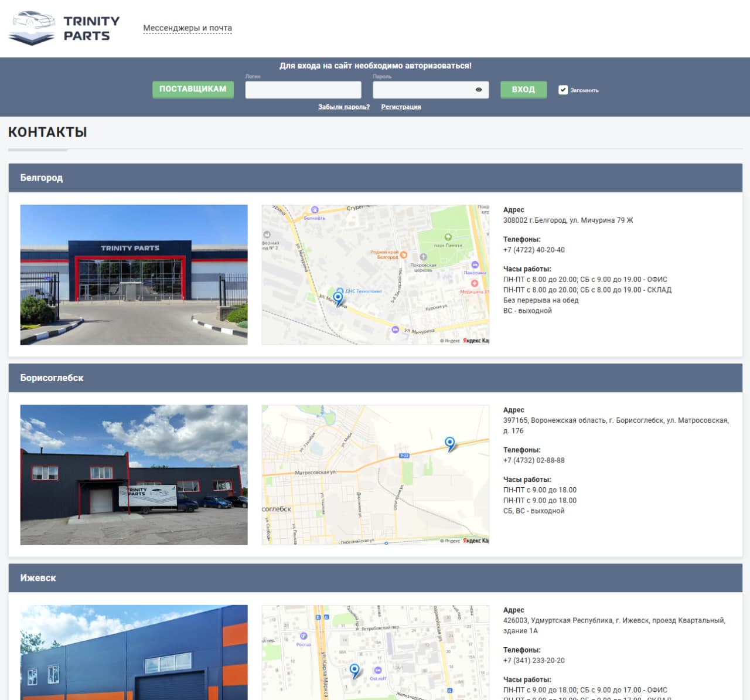Screen dimensions: 750x700
Task: Click the Trinity Parts logo
Action: pyautogui.click(x=64, y=28)
